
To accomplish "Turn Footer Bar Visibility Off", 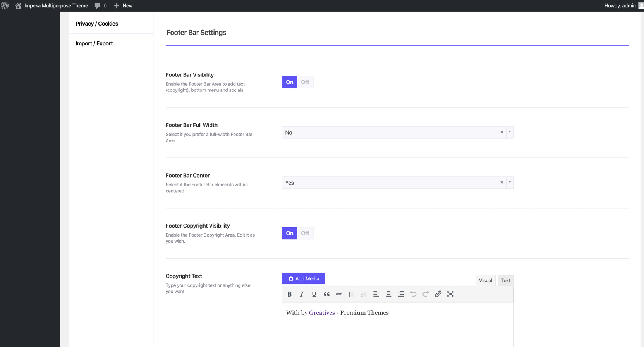I will click(305, 82).
